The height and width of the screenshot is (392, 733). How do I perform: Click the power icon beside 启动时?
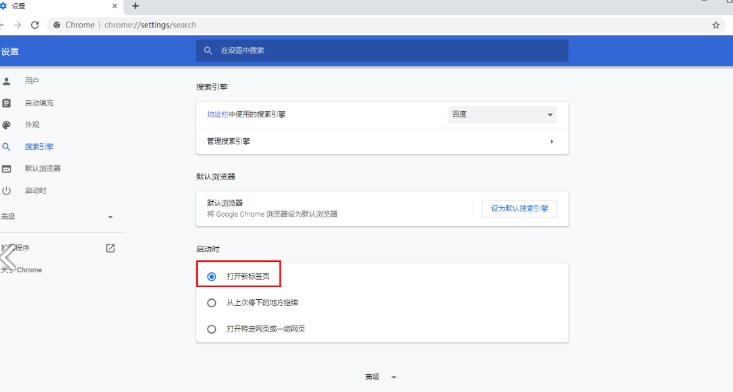[x=7, y=191]
